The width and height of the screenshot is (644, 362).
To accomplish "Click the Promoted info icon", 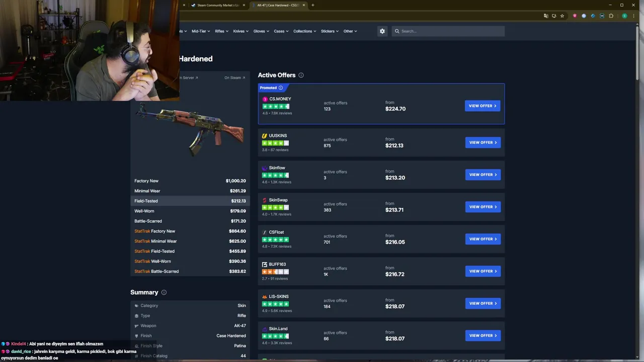I will click(x=281, y=87).
